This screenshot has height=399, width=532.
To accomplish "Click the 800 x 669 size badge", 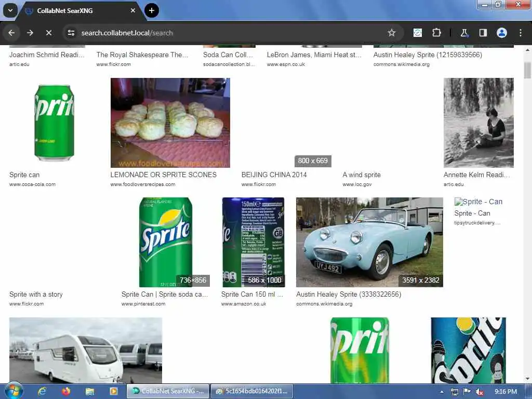I will click(x=313, y=161).
